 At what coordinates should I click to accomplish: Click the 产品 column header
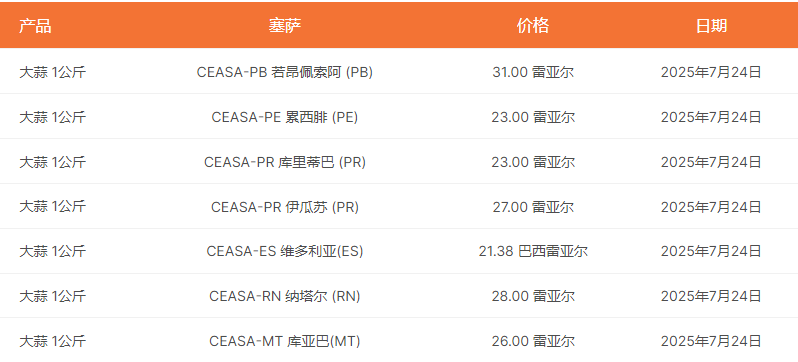pyautogui.click(x=35, y=25)
